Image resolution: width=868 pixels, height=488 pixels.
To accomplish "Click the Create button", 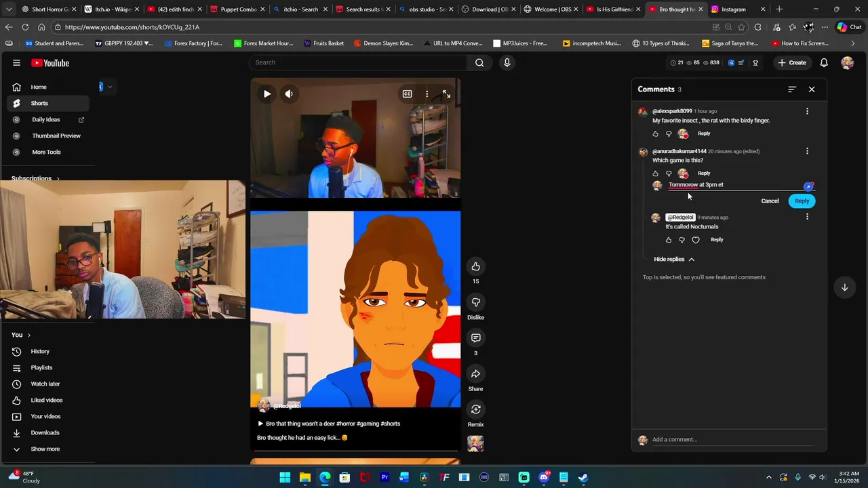I will pos(792,63).
